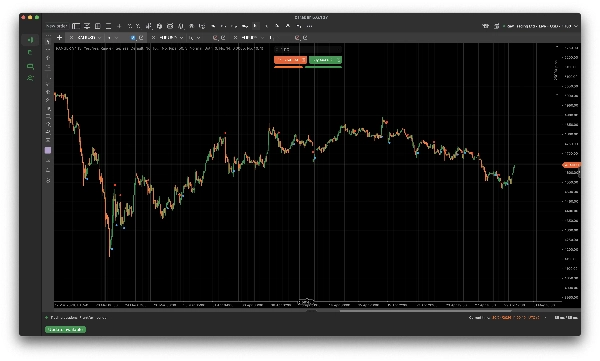
Task: Add a new chart with the plus button
Action: point(59,38)
